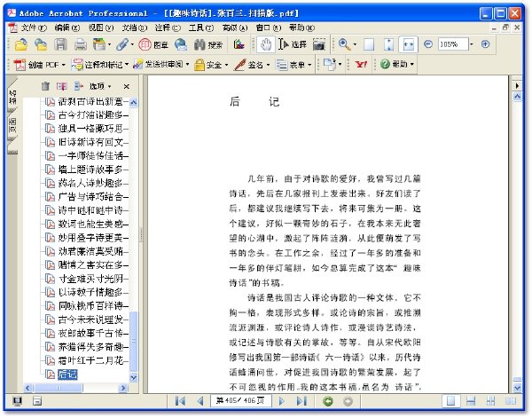Click the Print icon in toolbar
The height and width of the screenshot is (418, 532).
tap(81, 44)
